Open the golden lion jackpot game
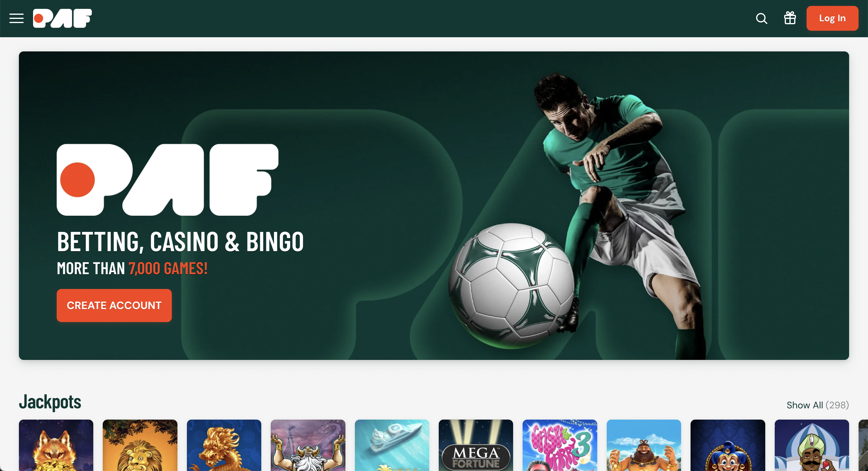The image size is (868, 471). point(140,445)
